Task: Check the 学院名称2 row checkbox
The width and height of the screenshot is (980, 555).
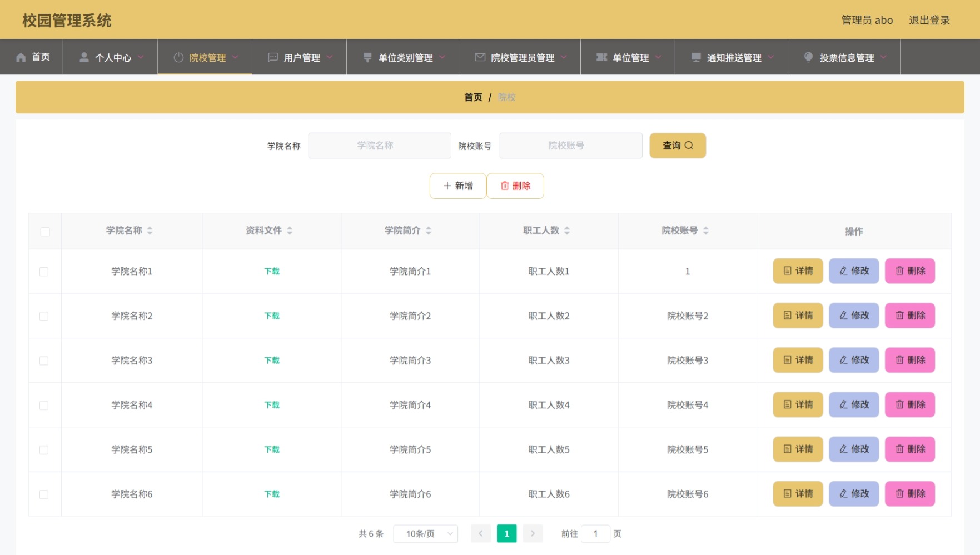Action: pyautogui.click(x=44, y=316)
